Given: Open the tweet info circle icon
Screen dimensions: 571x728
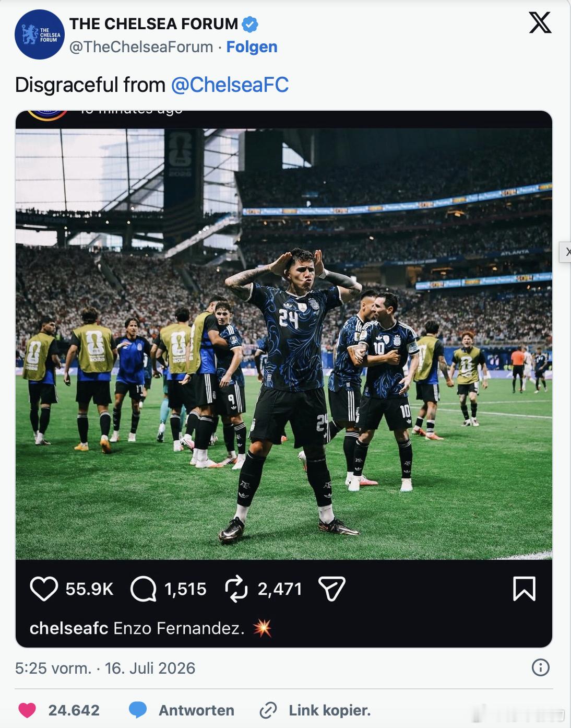Looking at the screenshot, I should pos(540,667).
